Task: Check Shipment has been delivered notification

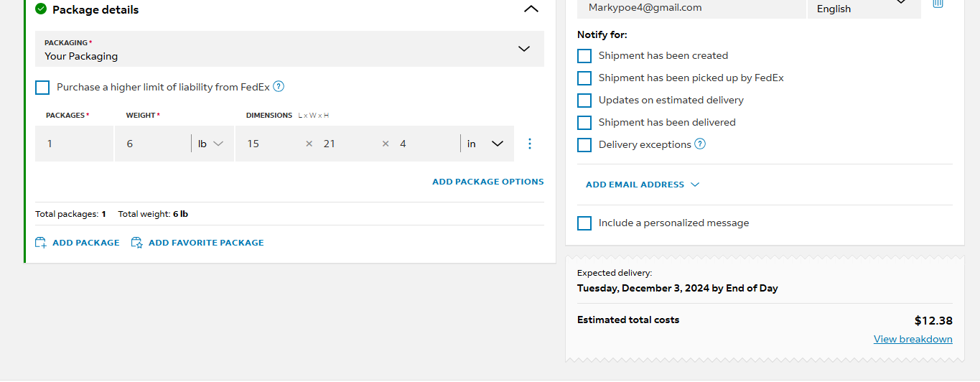Action: 584,123
